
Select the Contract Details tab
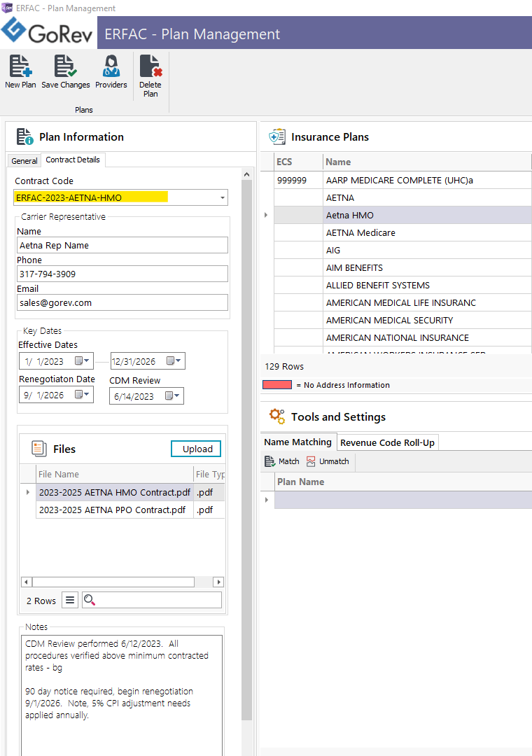(x=73, y=160)
